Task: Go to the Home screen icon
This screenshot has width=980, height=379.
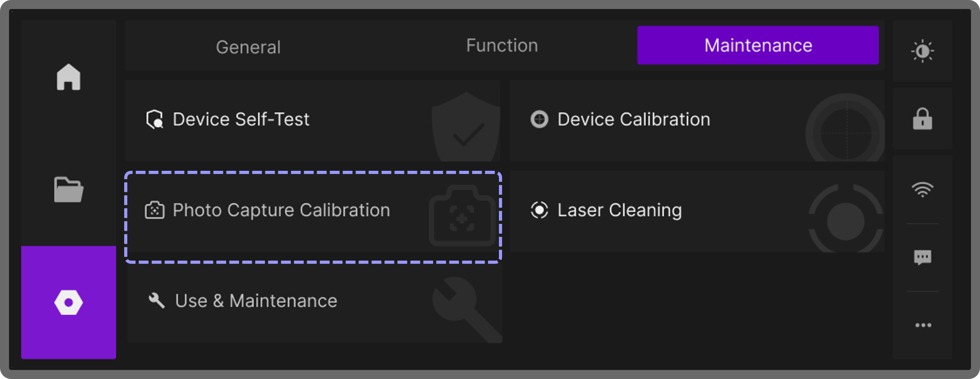Action: pos(68,77)
